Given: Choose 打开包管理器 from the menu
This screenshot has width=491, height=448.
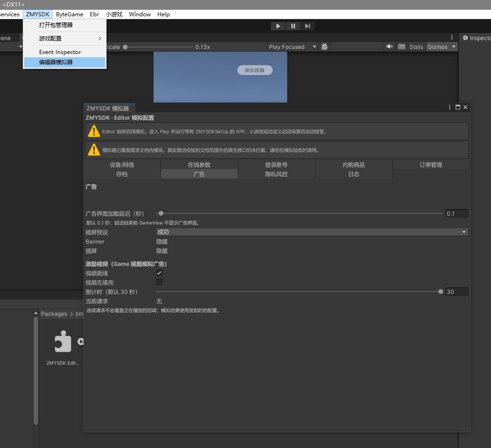Looking at the screenshot, I should (65, 25).
